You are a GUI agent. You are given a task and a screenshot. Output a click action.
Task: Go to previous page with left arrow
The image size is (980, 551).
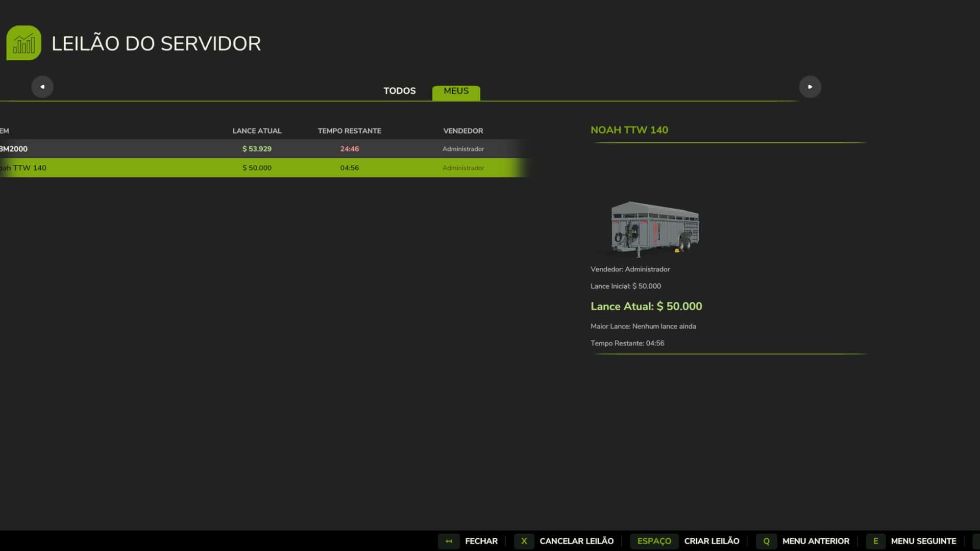click(42, 87)
